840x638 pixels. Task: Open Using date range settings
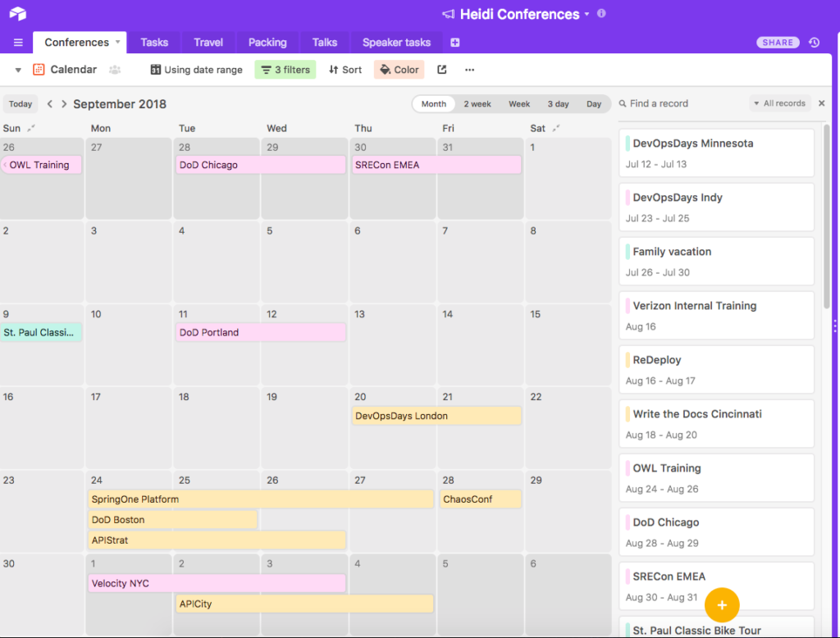(x=196, y=70)
